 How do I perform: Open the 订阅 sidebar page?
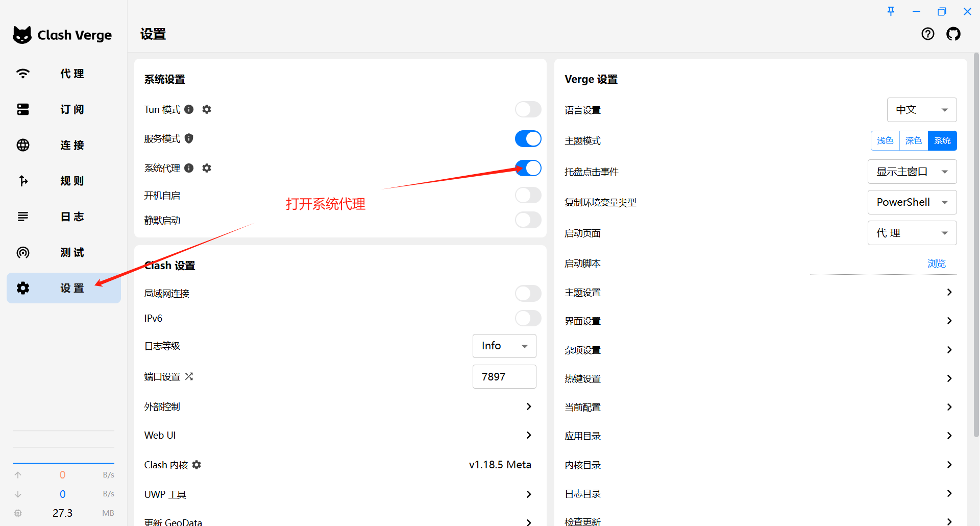(x=64, y=109)
